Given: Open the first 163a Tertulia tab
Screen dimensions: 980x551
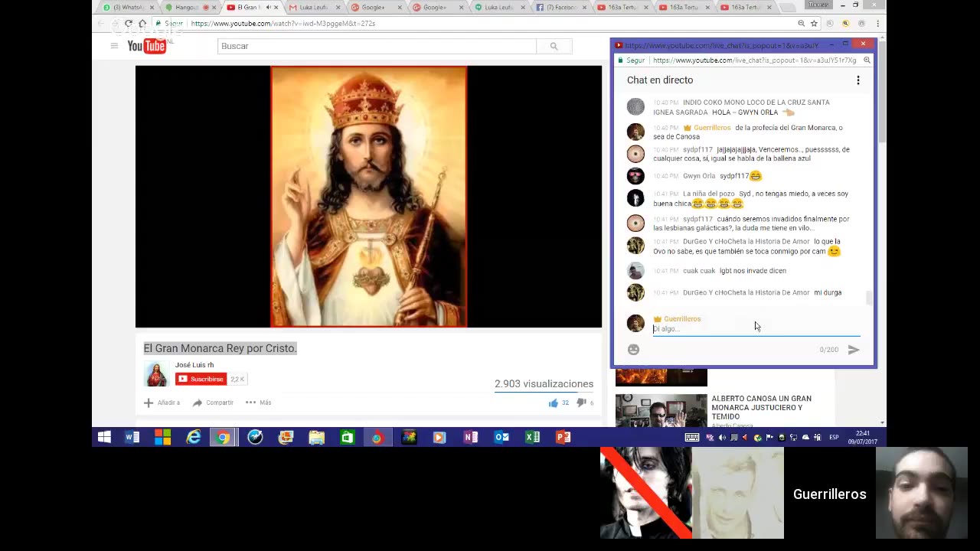Looking at the screenshot, I should [x=622, y=8].
